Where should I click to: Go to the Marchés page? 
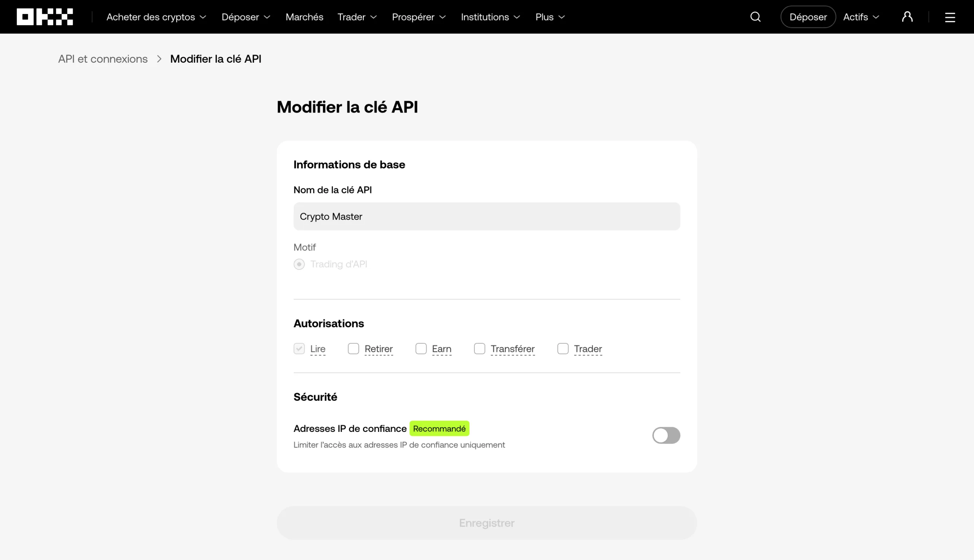click(x=304, y=17)
